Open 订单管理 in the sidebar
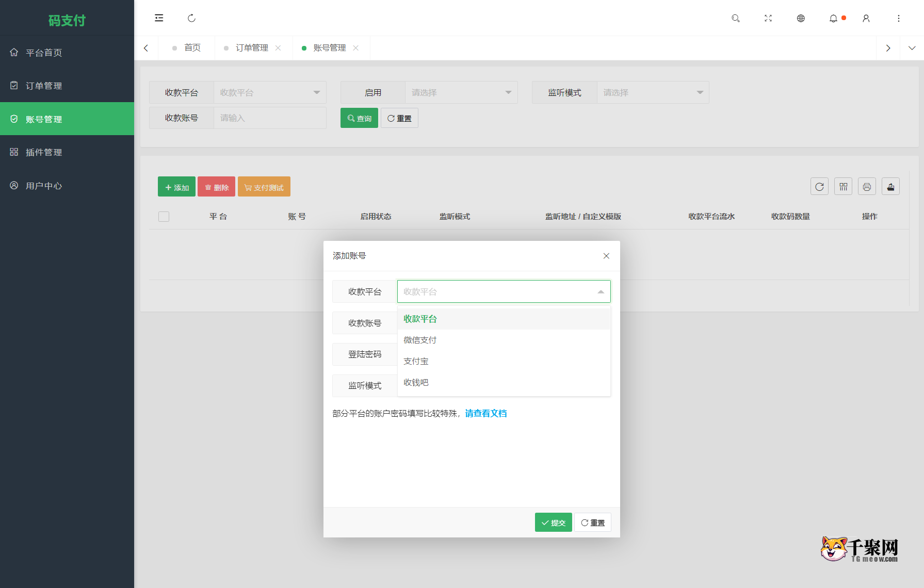924x588 pixels. pyautogui.click(x=67, y=86)
